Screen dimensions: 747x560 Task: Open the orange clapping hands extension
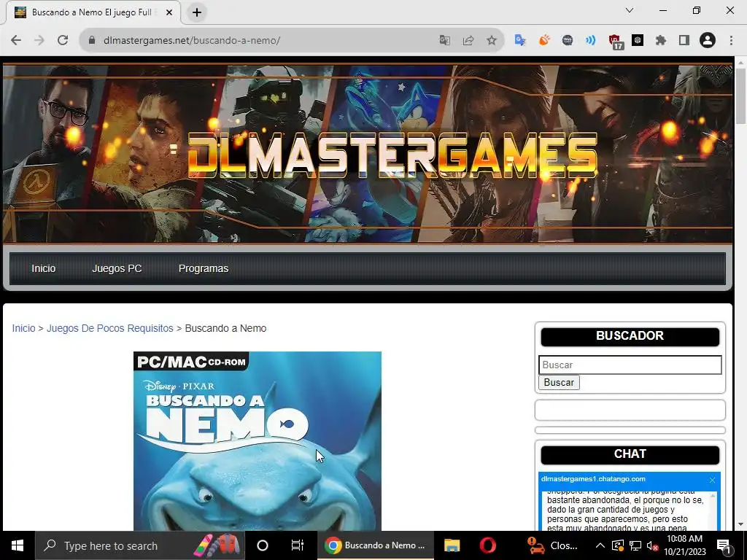[543, 41]
